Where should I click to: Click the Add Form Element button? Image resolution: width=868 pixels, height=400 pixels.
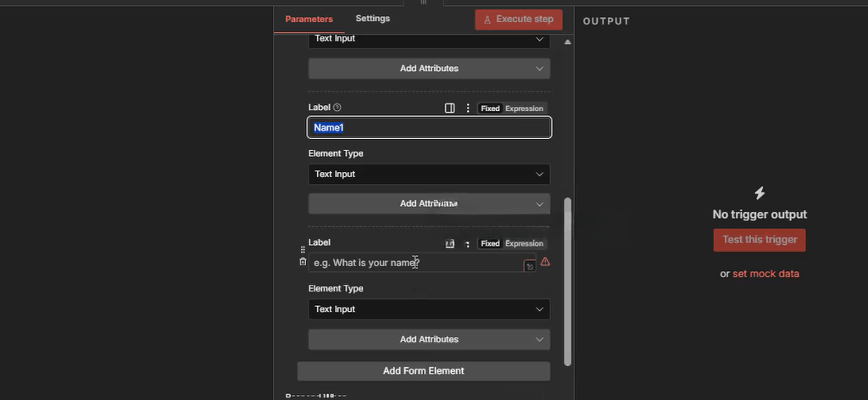coord(424,370)
